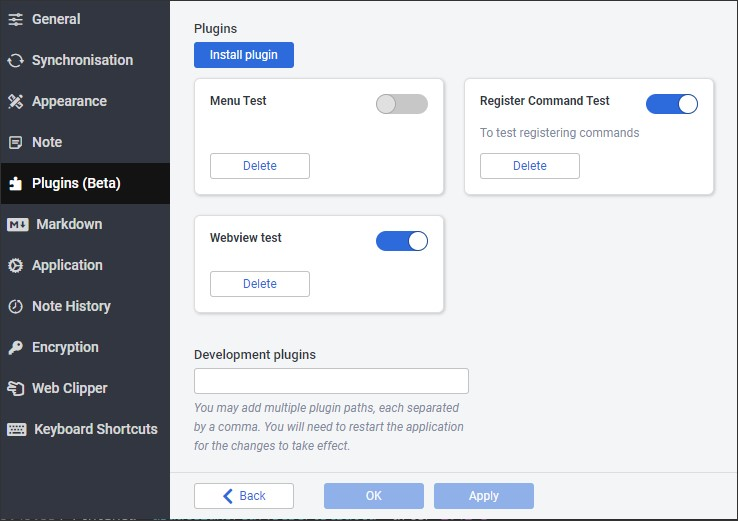Click the Keyboard Shortcuts keyboard icon
The height and width of the screenshot is (521, 738).
(17, 429)
